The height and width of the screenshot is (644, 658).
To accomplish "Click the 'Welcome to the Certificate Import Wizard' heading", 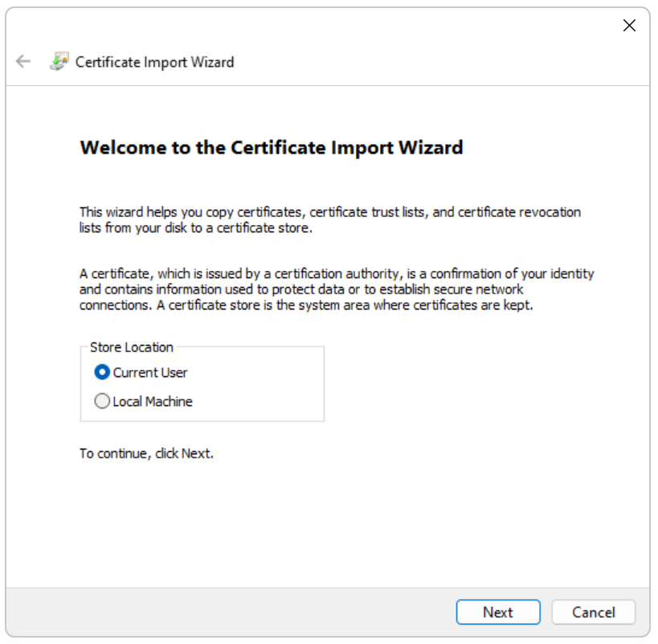I will click(x=272, y=148).
